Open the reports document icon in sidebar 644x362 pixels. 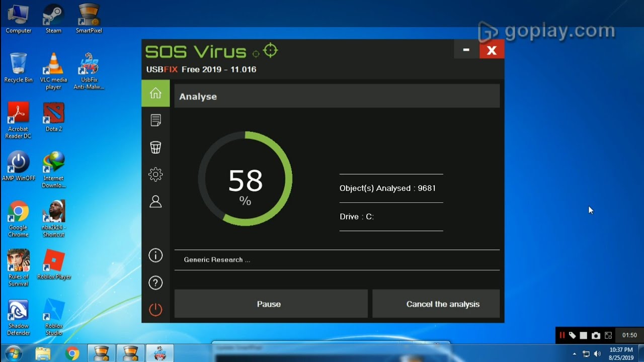pyautogui.click(x=155, y=120)
